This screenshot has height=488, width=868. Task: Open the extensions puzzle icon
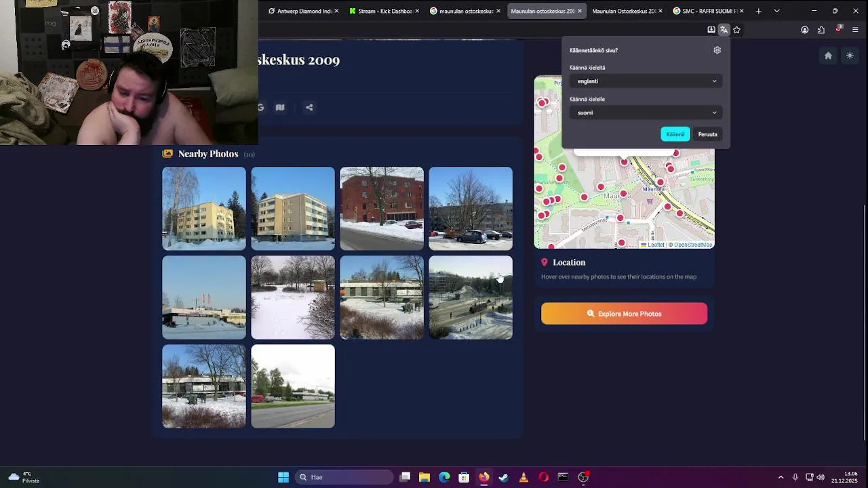pyautogui.click(x=821, y=30)
